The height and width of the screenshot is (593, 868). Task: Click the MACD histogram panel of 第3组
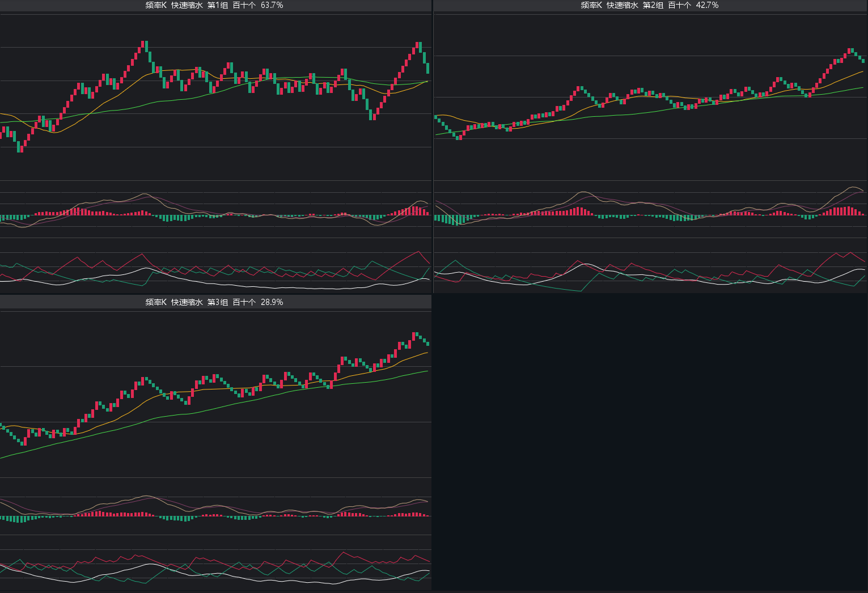coord(215,506)
